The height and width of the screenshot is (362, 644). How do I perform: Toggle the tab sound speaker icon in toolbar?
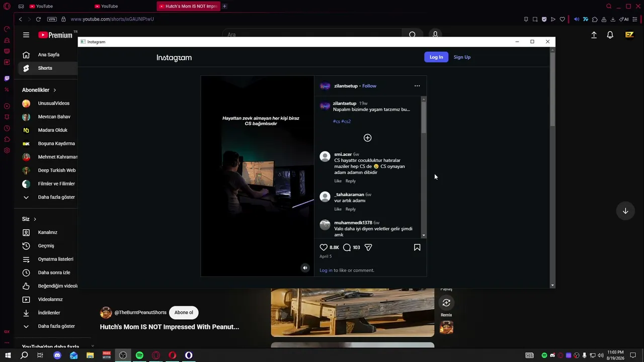click(x=577, y=19)
